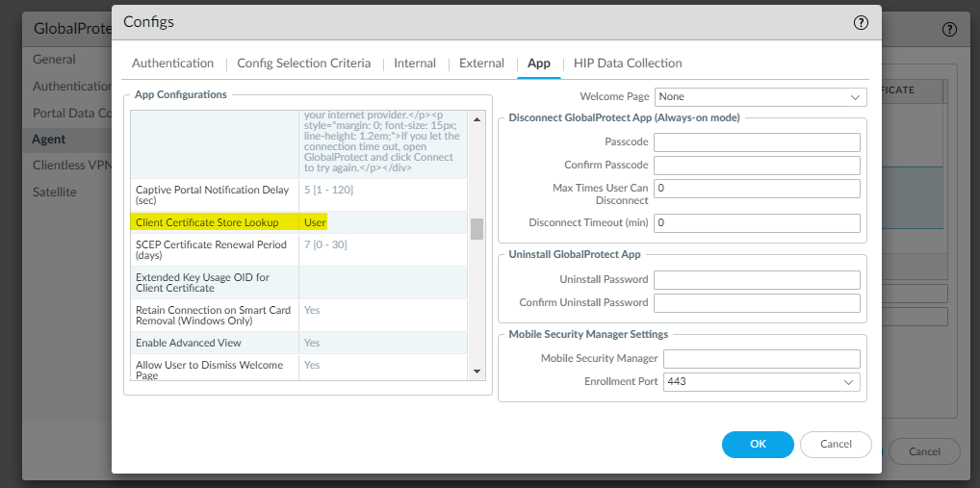Click Confirm Uninstall Password field
The width and height of the screenshot is (980, 488).
pos(757,303)
